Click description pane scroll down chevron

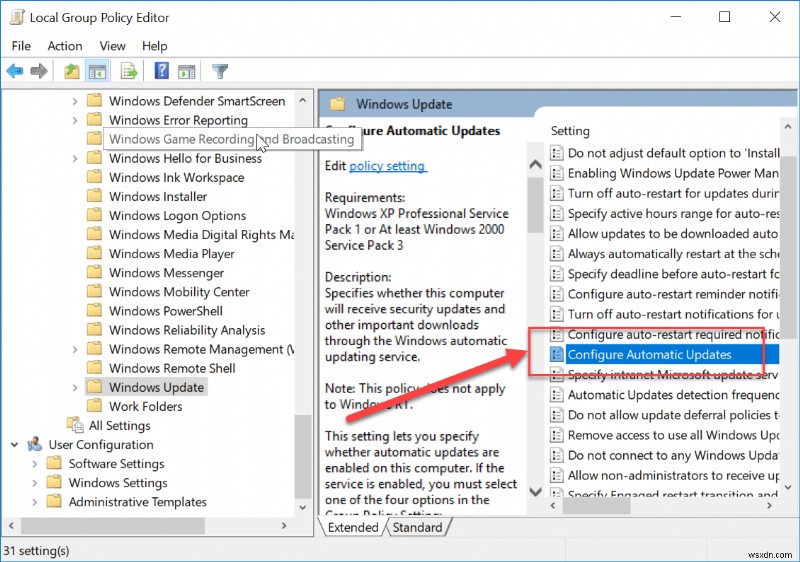[x=535, y=492]
